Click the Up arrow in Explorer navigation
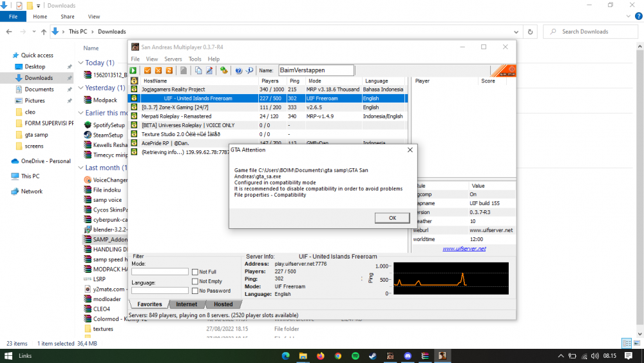This screenshot has width=644, height=363. pos(44,32)
